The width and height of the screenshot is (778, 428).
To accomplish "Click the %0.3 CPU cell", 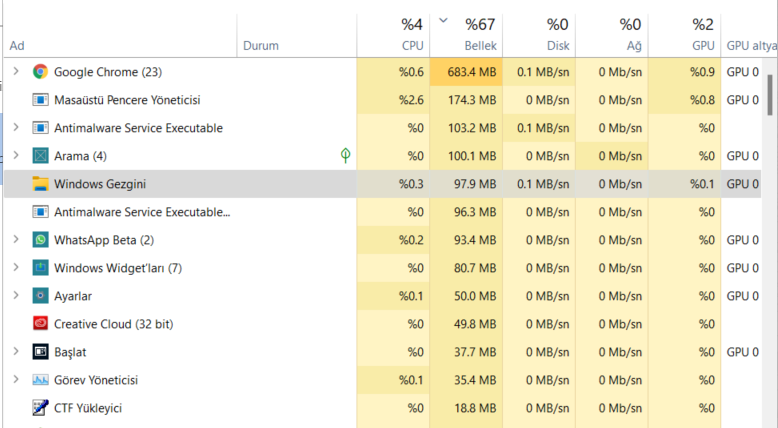I will point(393,184).
